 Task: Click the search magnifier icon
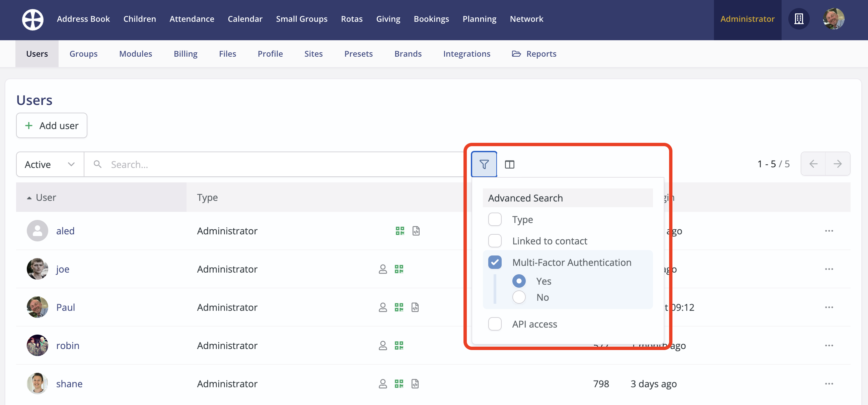[x=97, y=164]
